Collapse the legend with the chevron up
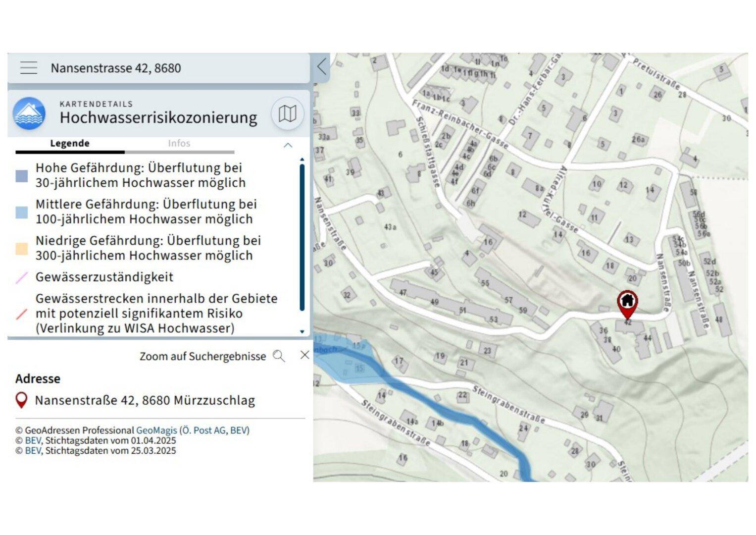756x535 pixels. point(288,145)
